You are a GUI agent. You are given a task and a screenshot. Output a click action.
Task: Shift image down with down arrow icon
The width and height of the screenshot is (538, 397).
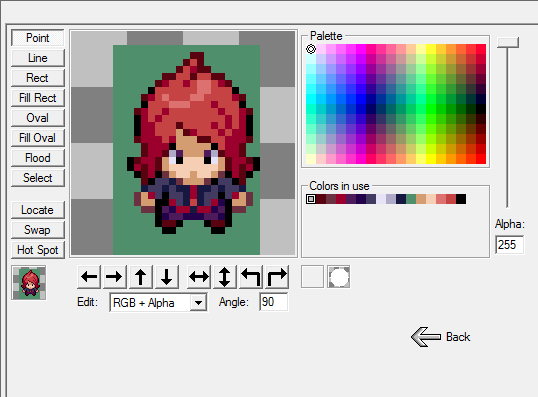coord(167,277)
